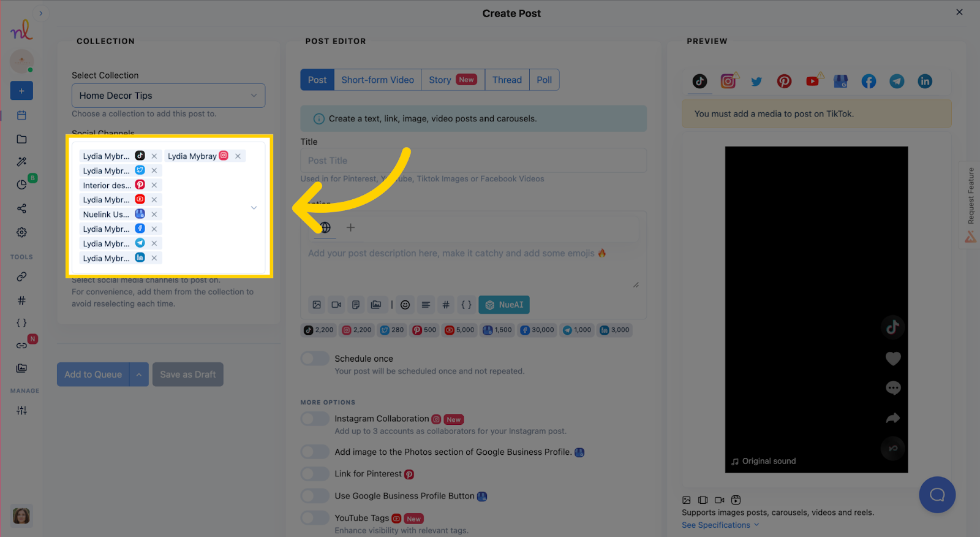The height and width of the screenshot is (537, 980).
Task: Insert hashtags using editor toolbar hash icon
Action: [x=446, y=305]
